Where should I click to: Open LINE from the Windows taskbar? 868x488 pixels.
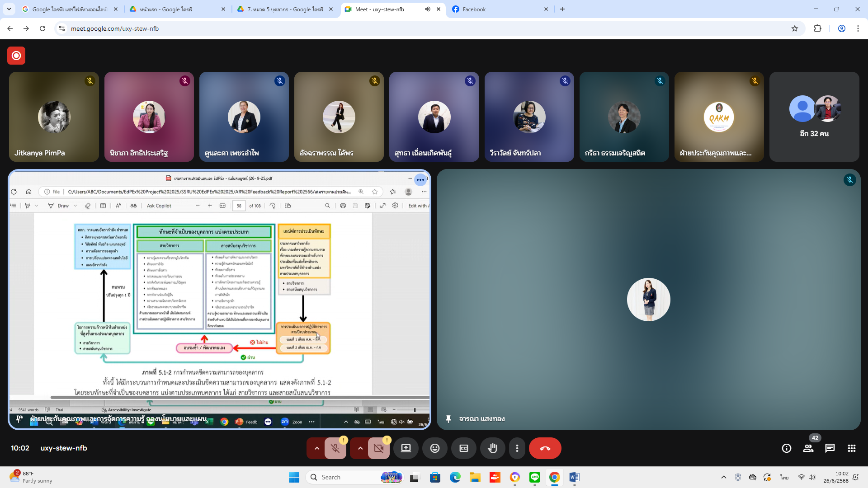(x=534, y=477)
